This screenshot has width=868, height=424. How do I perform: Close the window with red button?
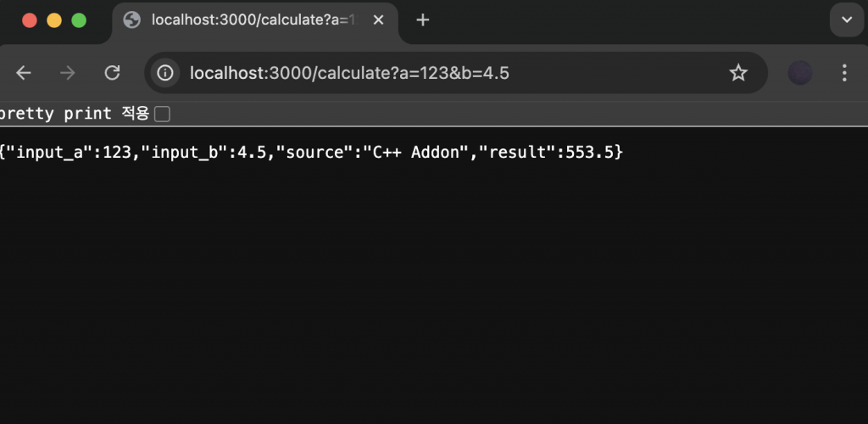click(30, 20)
